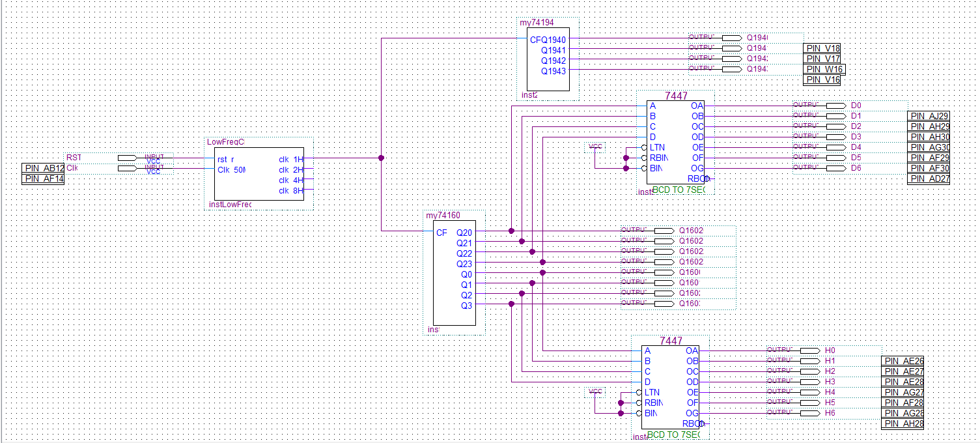Click the clk_2H port on LowFreqC
Image resolution: width=980 pixels, height=443 pixels.
point(291,170)
